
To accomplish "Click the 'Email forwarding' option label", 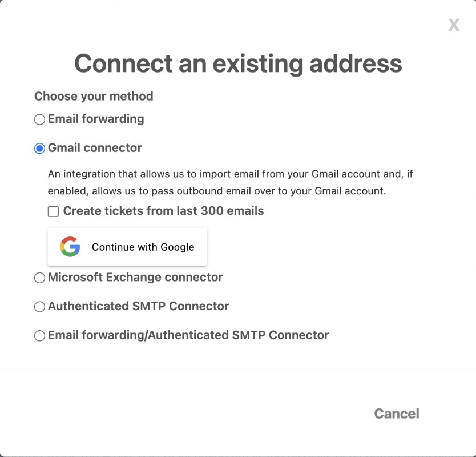I will [96, 119].
